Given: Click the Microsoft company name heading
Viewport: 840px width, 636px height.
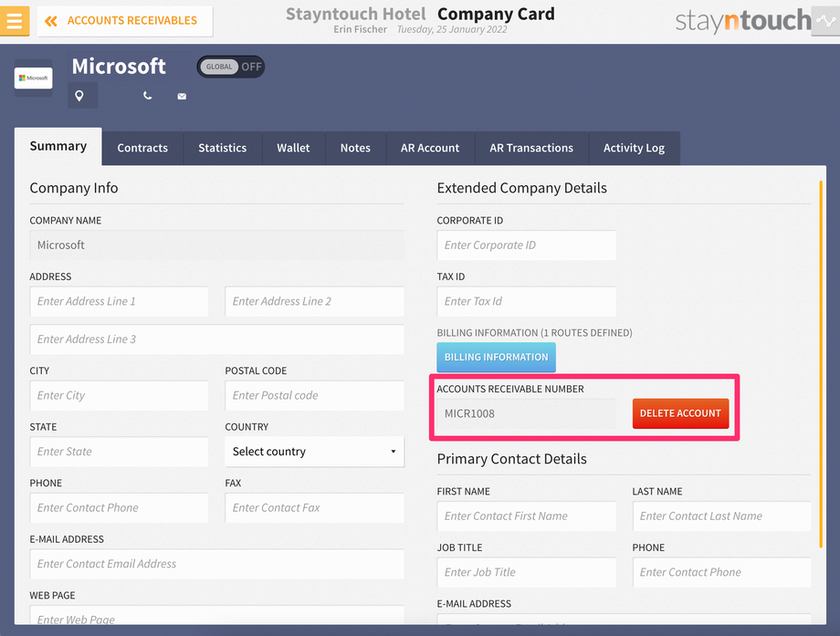Looking at the screenshot, I should point(119,67).
